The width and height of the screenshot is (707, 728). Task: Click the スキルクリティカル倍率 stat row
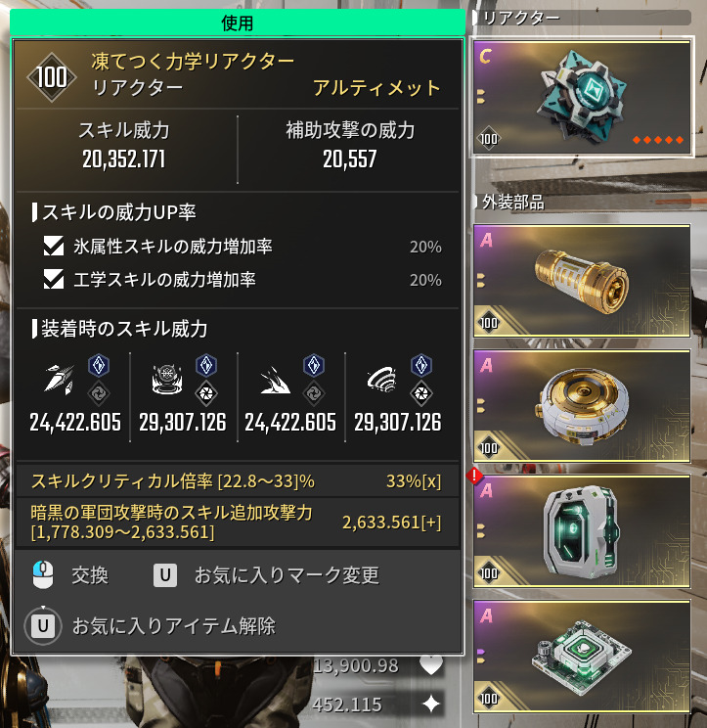tap(237, 481)
